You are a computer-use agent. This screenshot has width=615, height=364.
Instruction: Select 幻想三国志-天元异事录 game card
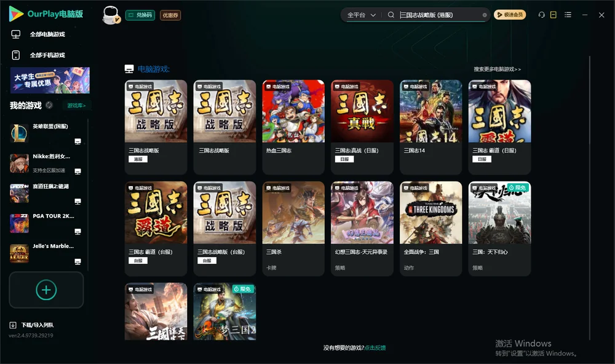(x=362, y=229)
